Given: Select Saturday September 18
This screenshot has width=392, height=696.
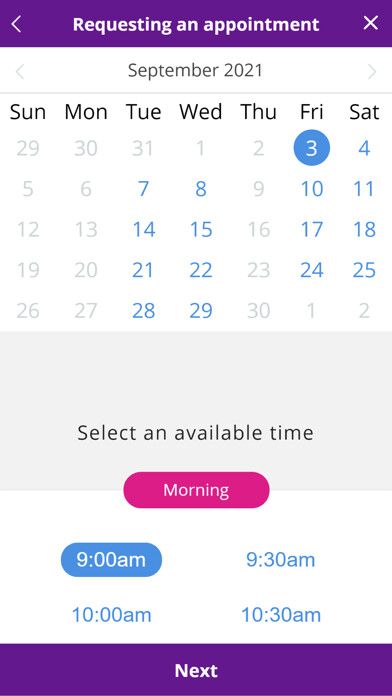Looking at the screenshot, I should 364,229.
